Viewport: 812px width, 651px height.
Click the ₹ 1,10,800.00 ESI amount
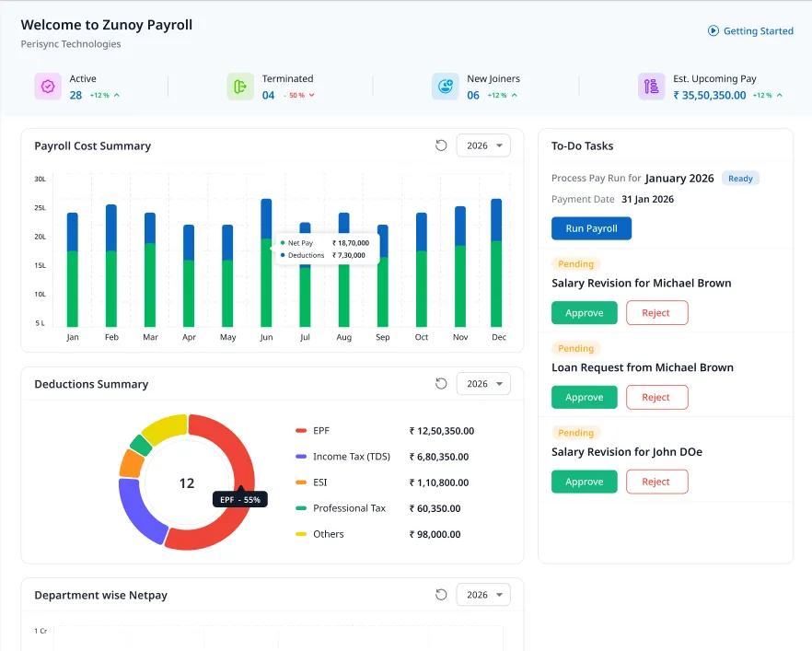439,482
